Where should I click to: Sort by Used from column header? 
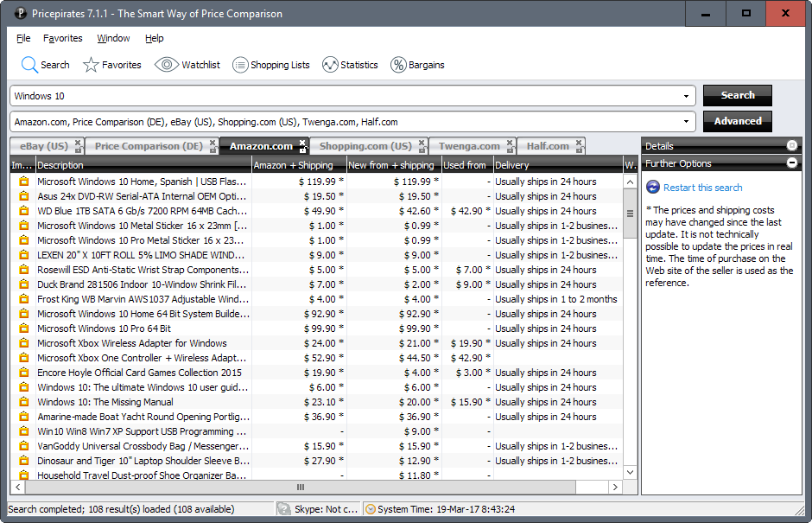click(x=467, y=165)
